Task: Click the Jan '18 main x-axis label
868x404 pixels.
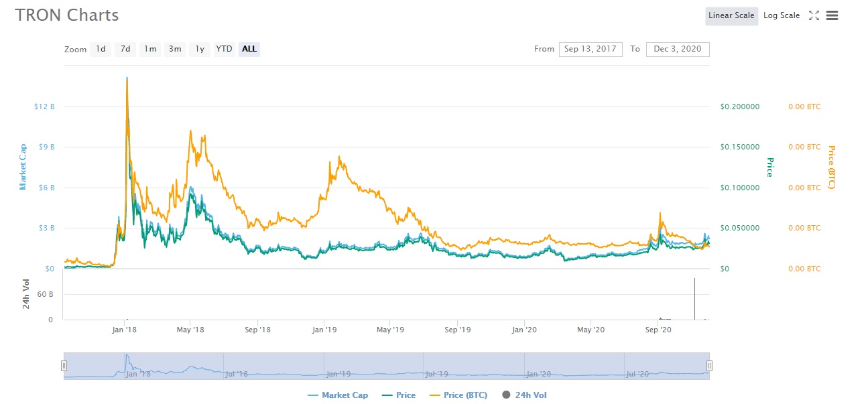Action: pyautogui.click(x=125, y=330)
